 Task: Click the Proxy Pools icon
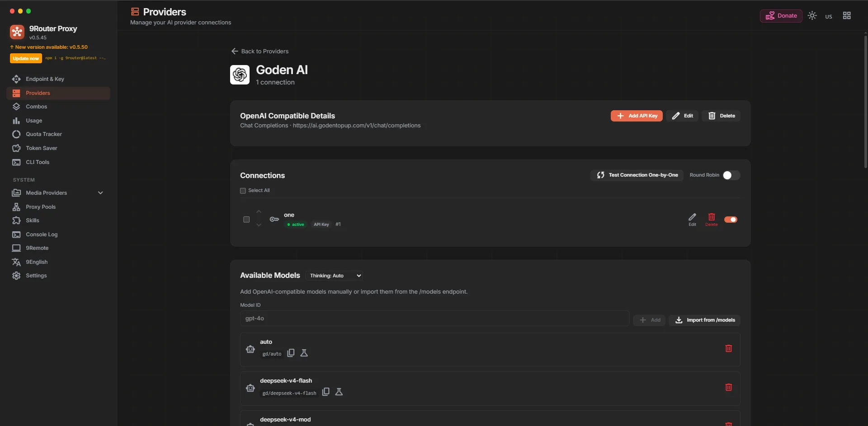click(x=16, y=207)
